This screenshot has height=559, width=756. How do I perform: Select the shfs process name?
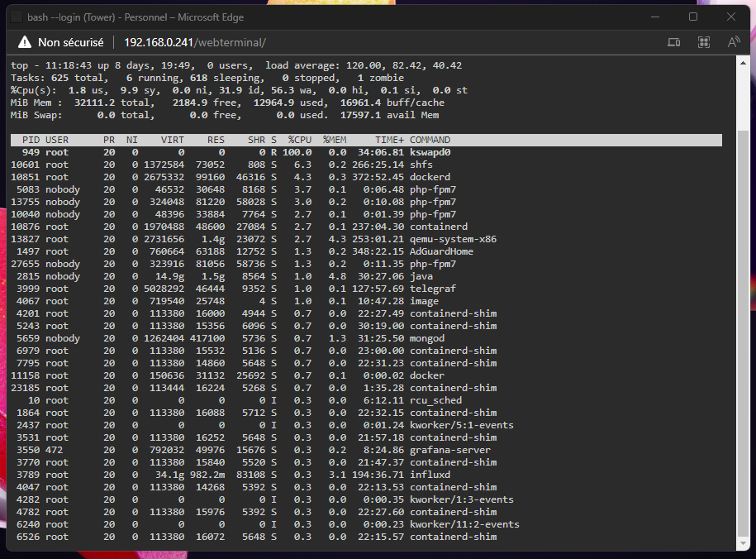click(x=421, y=165)
